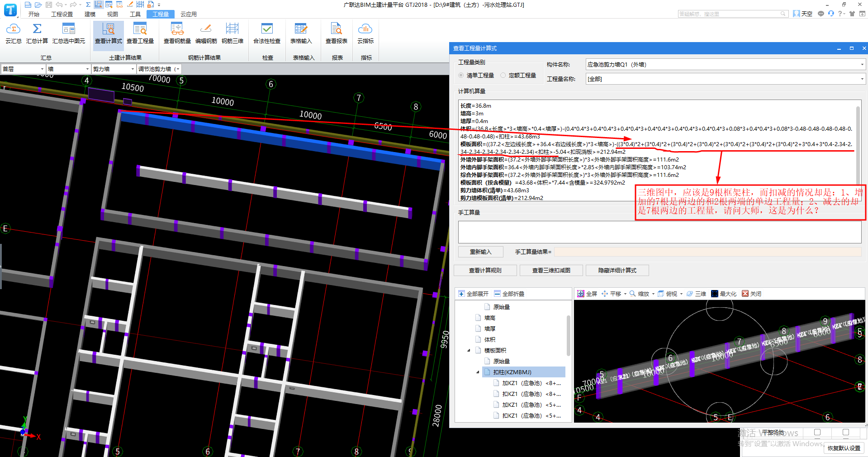The image size is (868, 457).
Task: Click new file icon in quick access toolbar
Action: [x=28, y=5]
